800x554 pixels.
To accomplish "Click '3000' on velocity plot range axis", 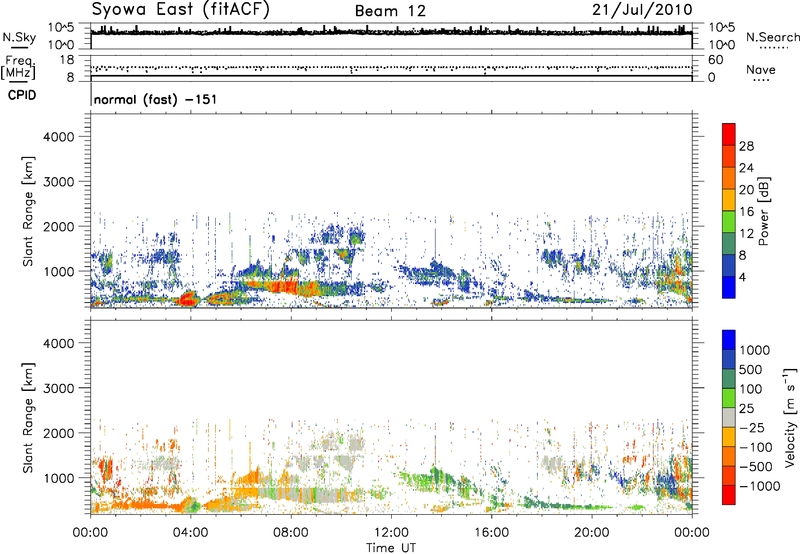I will pos(59,388).
